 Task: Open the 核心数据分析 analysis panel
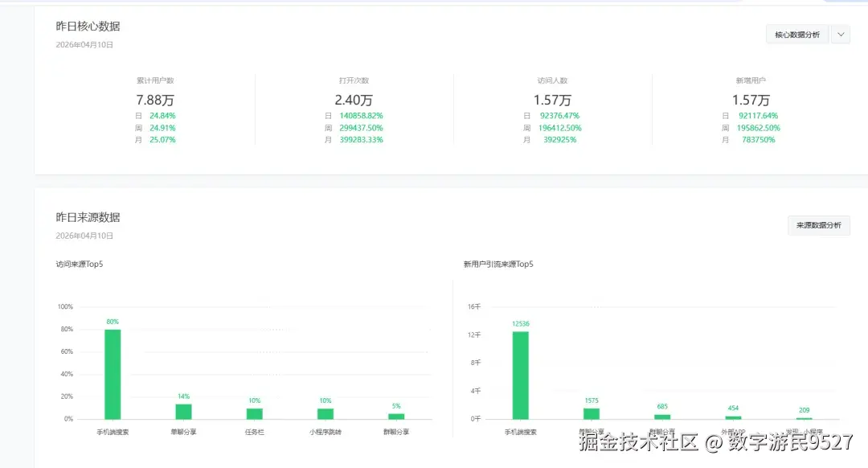[796, 34]
